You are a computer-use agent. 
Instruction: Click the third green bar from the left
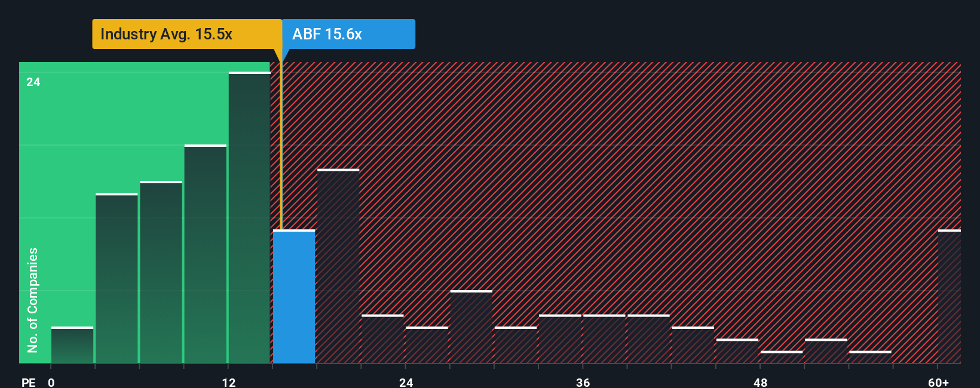coord(161,272)
